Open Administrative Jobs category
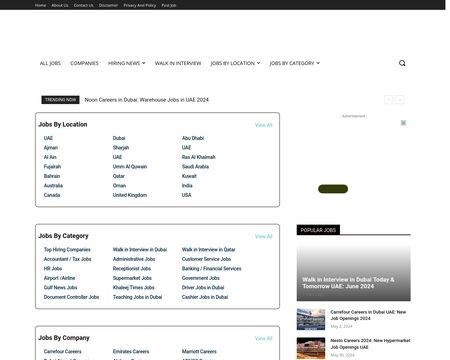This screenshot has width=450, height=360. click(134, 259)
